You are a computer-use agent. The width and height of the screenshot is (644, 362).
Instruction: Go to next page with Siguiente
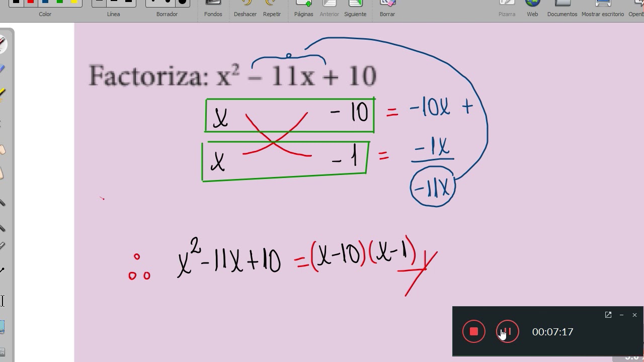(355, 9)
